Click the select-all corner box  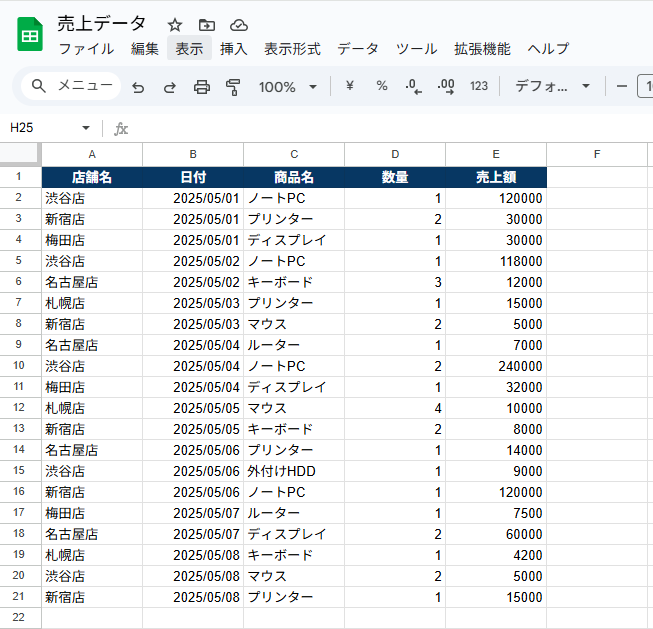pos(20,155)
